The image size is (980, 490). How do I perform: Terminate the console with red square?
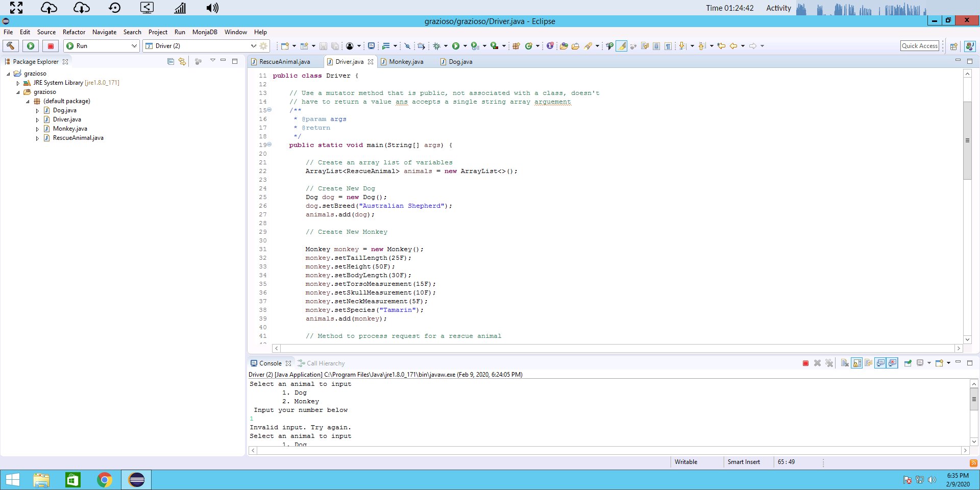tap(805, 363)
